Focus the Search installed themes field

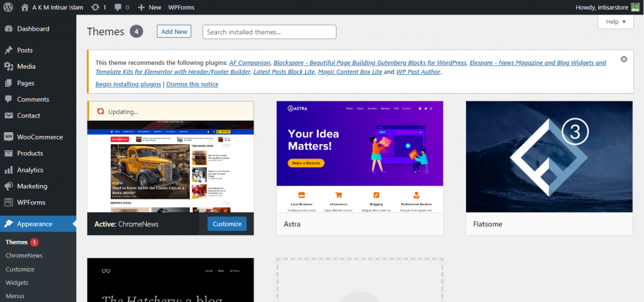(269, 32)
